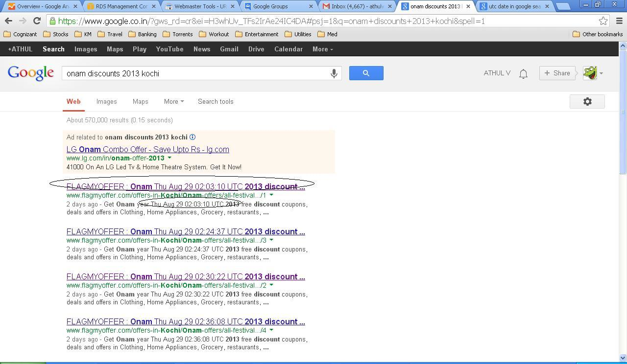Open Search tools options
This screenshot has width=627, height=364.
[x=216, y=102]
